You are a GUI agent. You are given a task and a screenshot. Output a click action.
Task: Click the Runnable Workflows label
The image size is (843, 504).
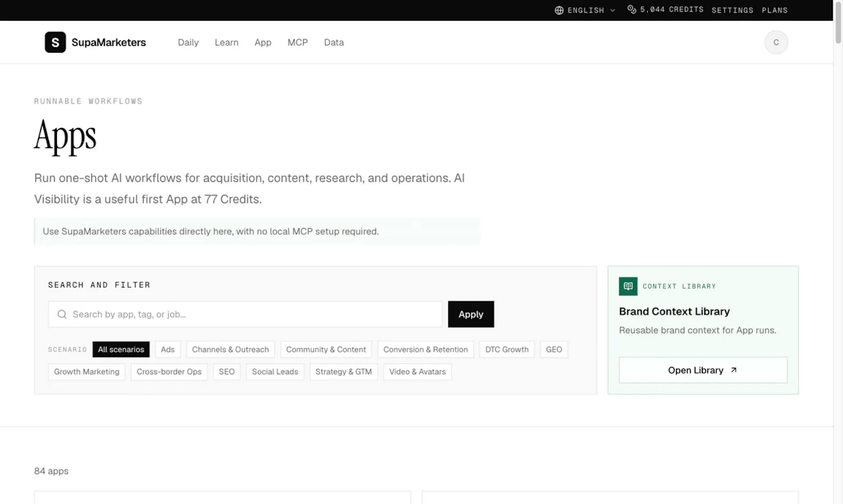88,101
